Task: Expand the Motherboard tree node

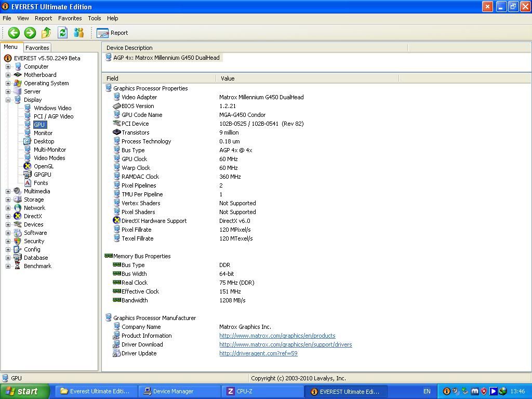Action: click(x=8, y=75)
